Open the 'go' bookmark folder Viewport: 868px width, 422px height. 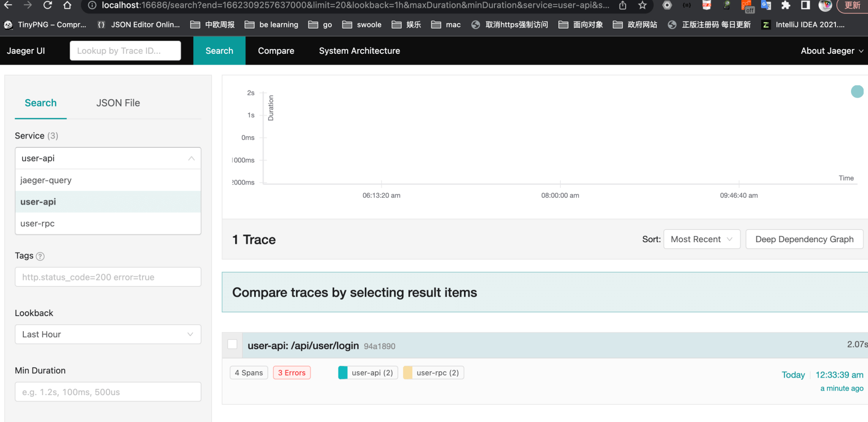pyautogui.click(x=320, y=24)
